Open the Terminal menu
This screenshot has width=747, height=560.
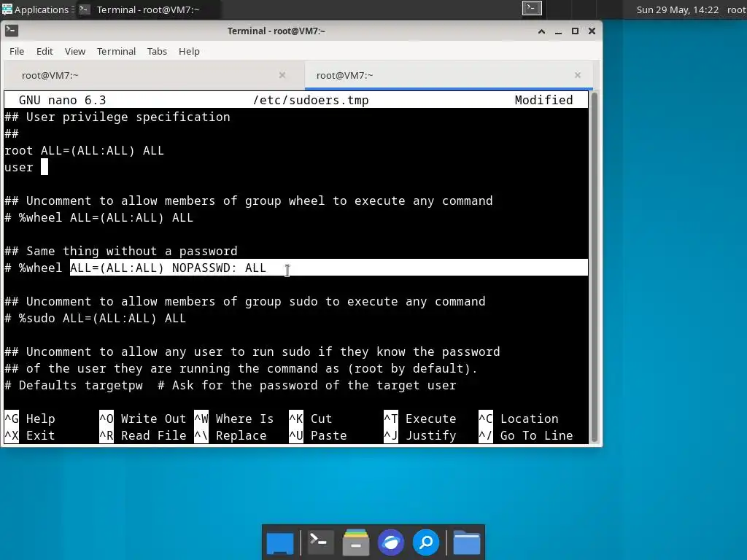(116, 52)
